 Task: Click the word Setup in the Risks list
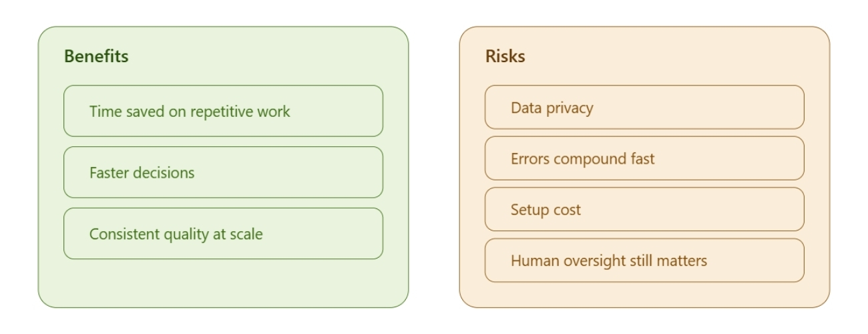(529, 210)
